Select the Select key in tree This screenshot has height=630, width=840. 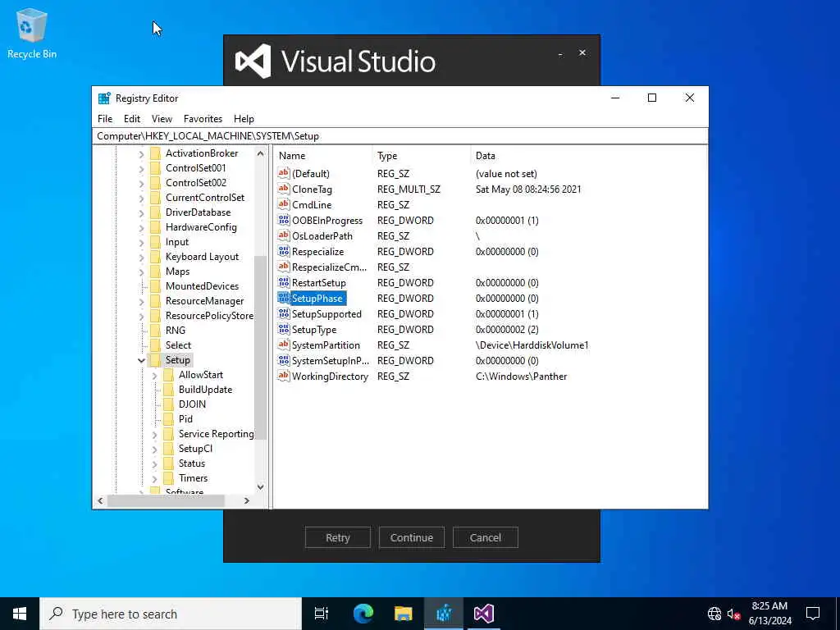(178, 345)
